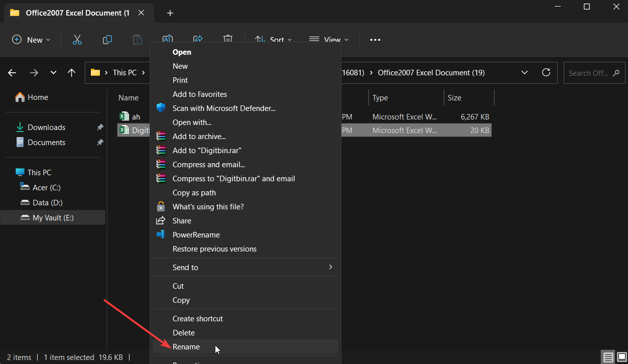Select Add to Favorites in the menu

[x=245, y=94]
